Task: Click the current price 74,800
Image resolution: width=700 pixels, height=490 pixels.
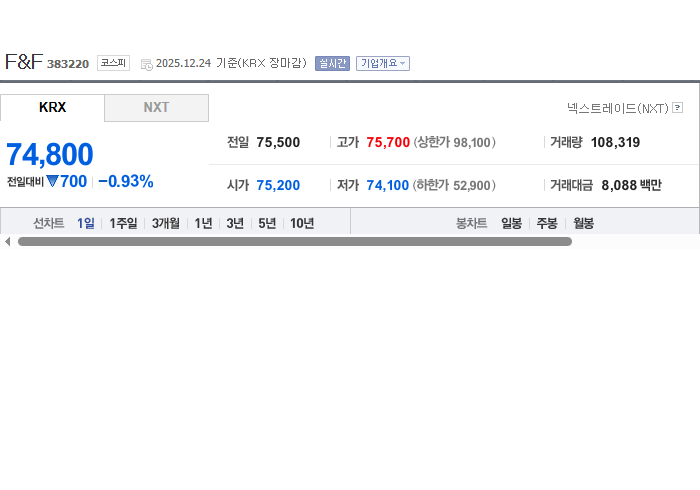Action: click(50, 154)
